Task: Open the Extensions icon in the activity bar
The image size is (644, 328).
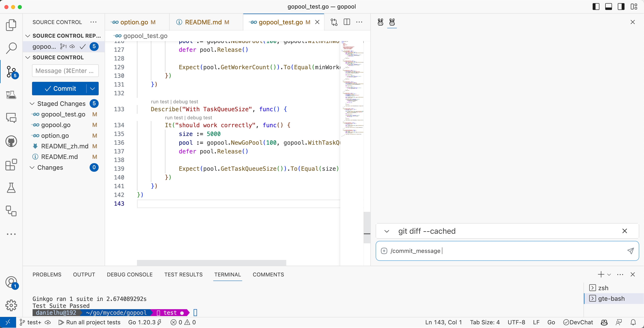Action: pyautogui.click(x=11, y=165)
